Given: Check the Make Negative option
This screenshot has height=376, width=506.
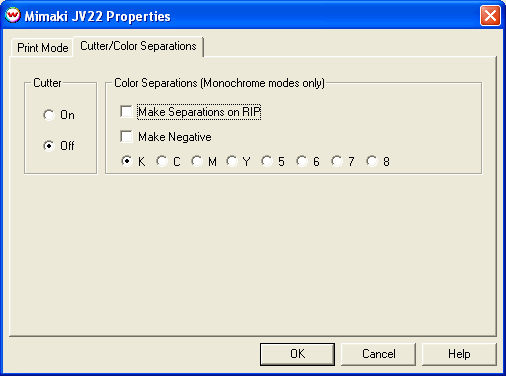Looking at the screenshot, I should [x=126, y=137].
